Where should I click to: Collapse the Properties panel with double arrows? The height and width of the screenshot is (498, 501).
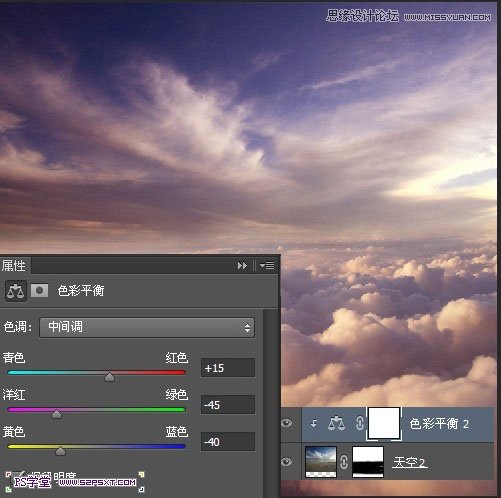coord(242,266)
